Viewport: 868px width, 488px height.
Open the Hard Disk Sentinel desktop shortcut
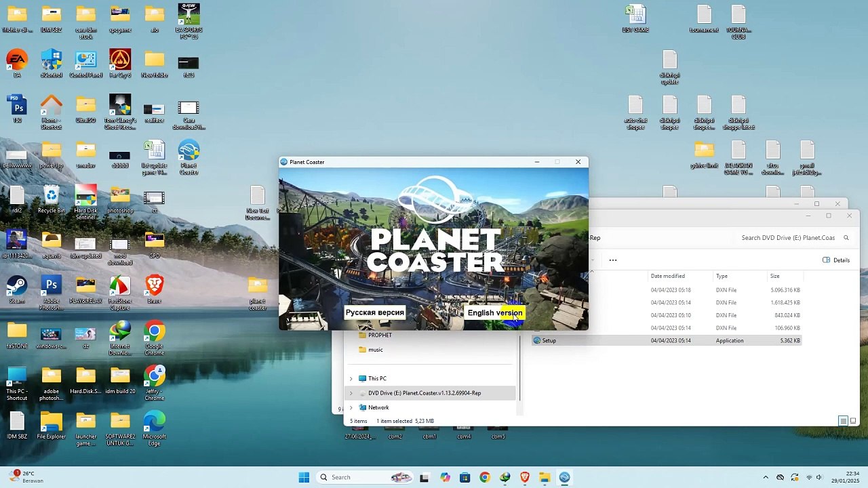click(86, 202)
